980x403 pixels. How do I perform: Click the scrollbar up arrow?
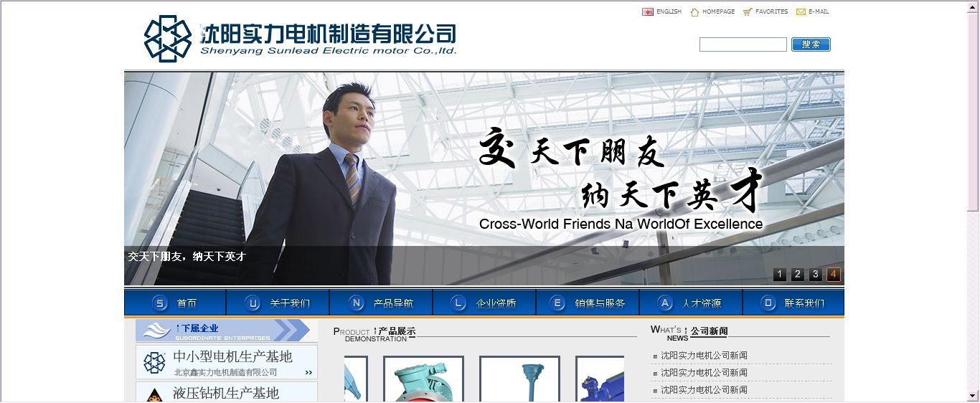974,6
